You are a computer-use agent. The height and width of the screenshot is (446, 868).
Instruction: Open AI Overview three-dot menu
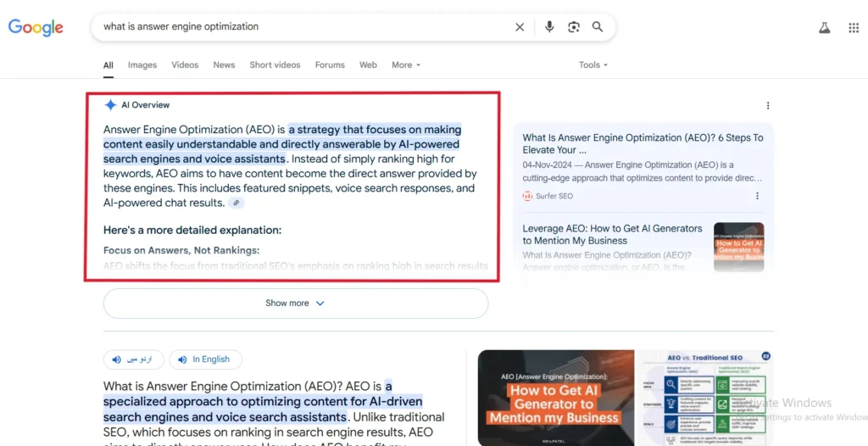pos(767,105)
